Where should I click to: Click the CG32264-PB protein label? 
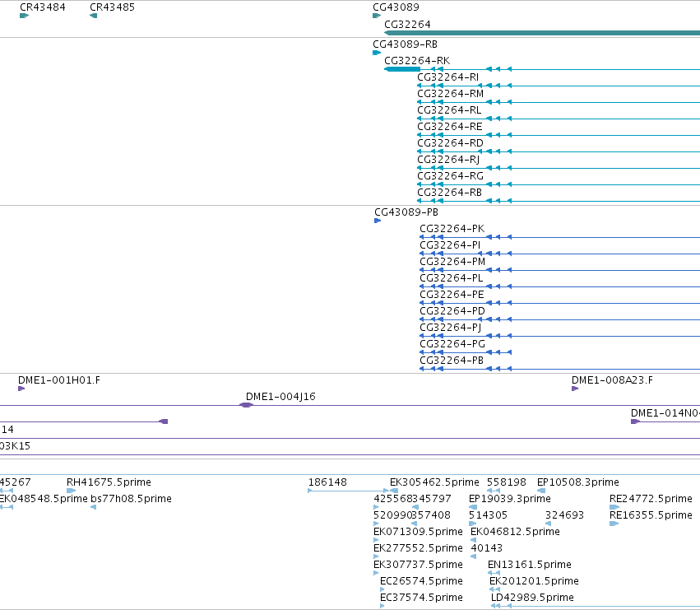[452, 361]
